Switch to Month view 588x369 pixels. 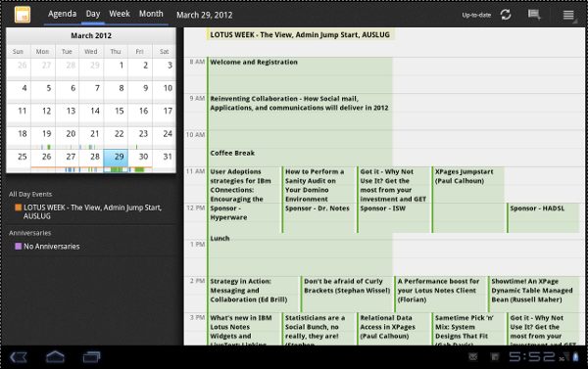151,14
